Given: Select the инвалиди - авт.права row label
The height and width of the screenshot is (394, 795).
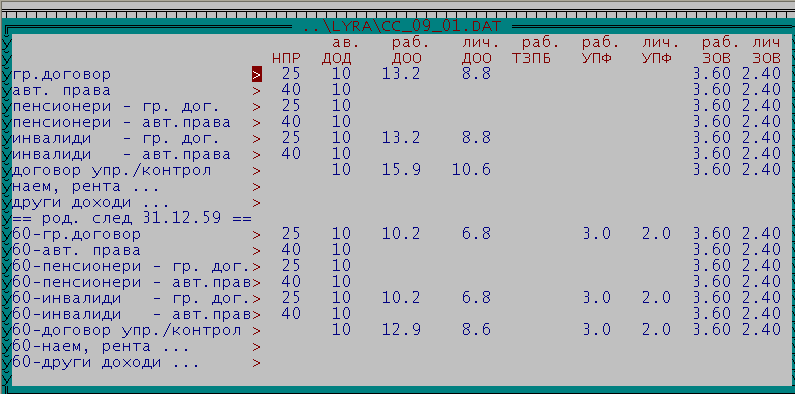Looking at the screenshot, I should (x=121, y=155).
